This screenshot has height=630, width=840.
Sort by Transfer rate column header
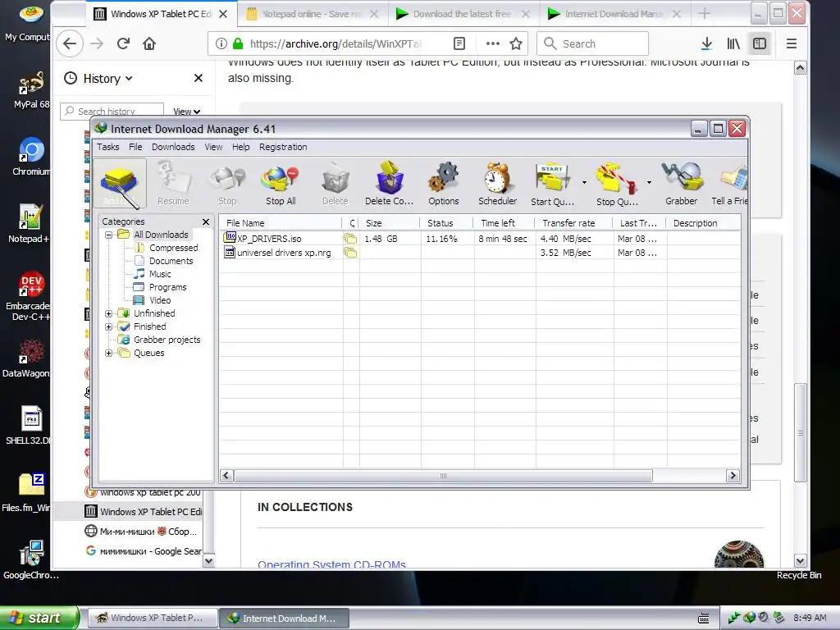point(573,223)
